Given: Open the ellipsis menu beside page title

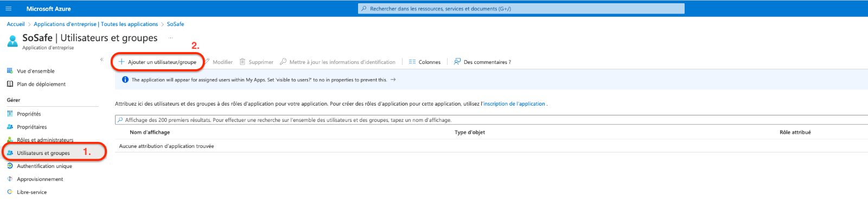Looking at the screenshot, I should pyautogui.click(x=170, y=38).
